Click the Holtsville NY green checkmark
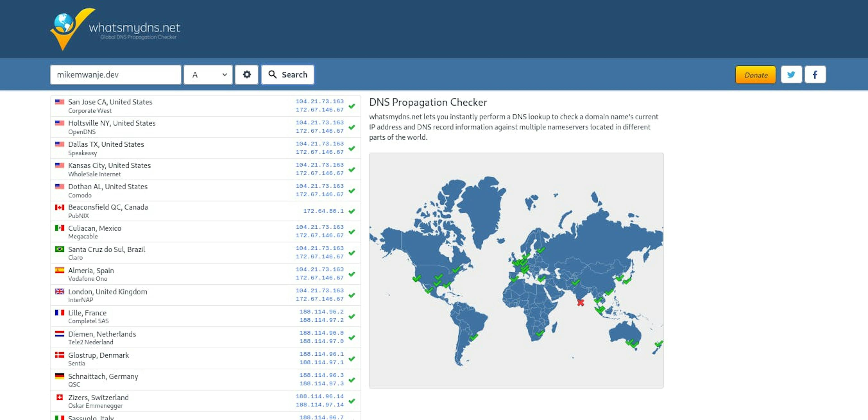The width and height of the screenshot is (868, 420). click(x=352, y=127)
